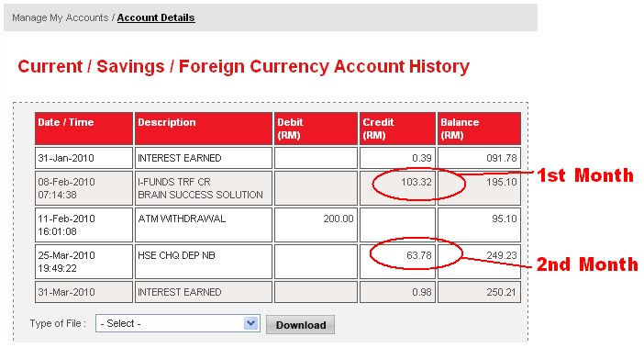Click the 2nd Month annotation label
The height and width of the screenshot is (348, 644).
pyautogui.click(x=587, y=264)
